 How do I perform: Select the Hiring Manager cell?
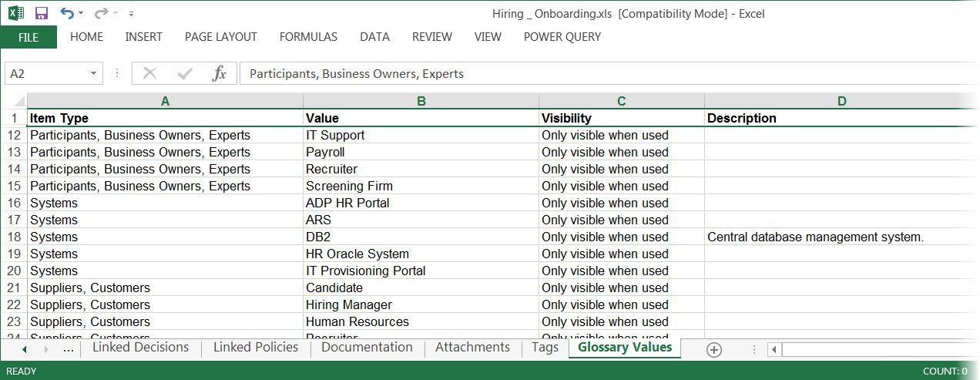click(x=421, y=304)
